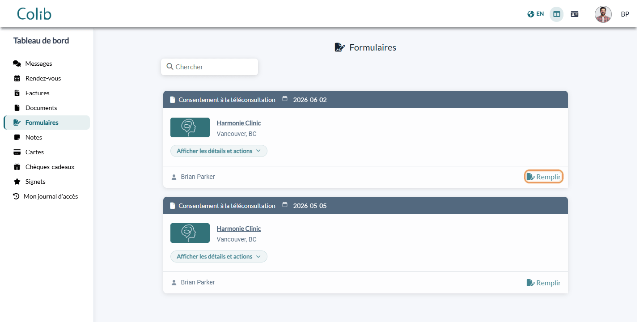Select the date 2026-06-02 in the form header
This screenshot has width=644, height=322.
tap(310, 100)
